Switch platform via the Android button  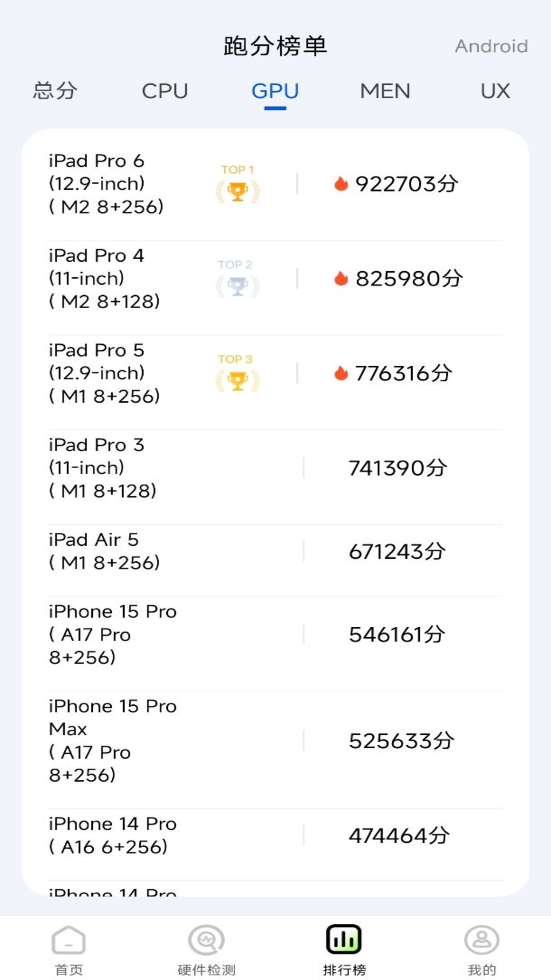(x=491, y=46)
